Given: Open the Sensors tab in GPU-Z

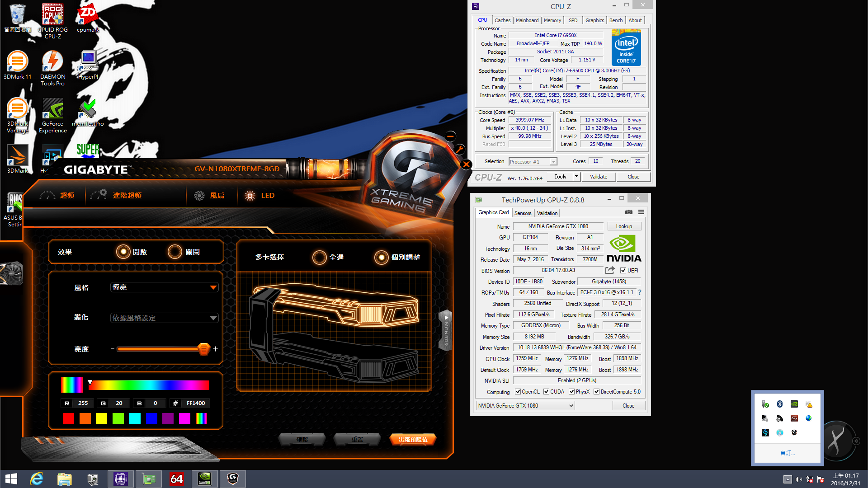Looking at the screenshot, I should pos(523,213).
